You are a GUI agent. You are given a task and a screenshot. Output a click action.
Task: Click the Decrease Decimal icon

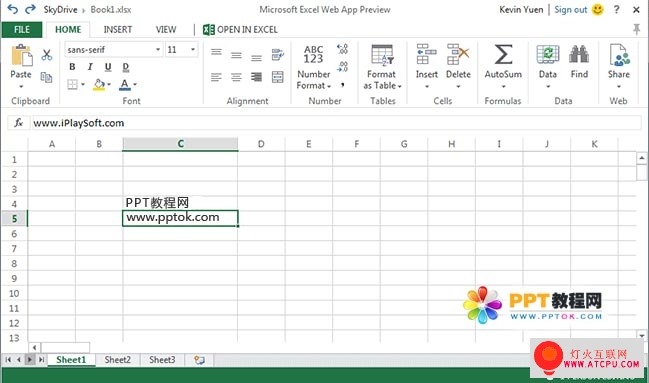tap(343, 67)
